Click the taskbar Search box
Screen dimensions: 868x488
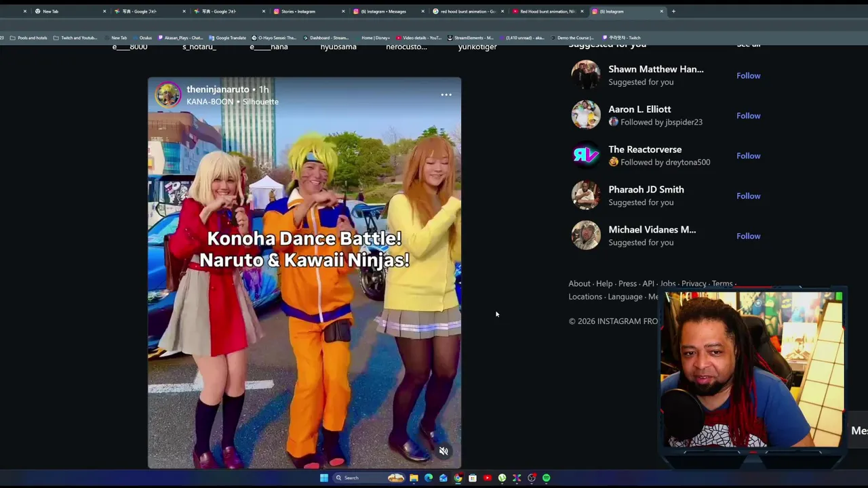[369, 478]
